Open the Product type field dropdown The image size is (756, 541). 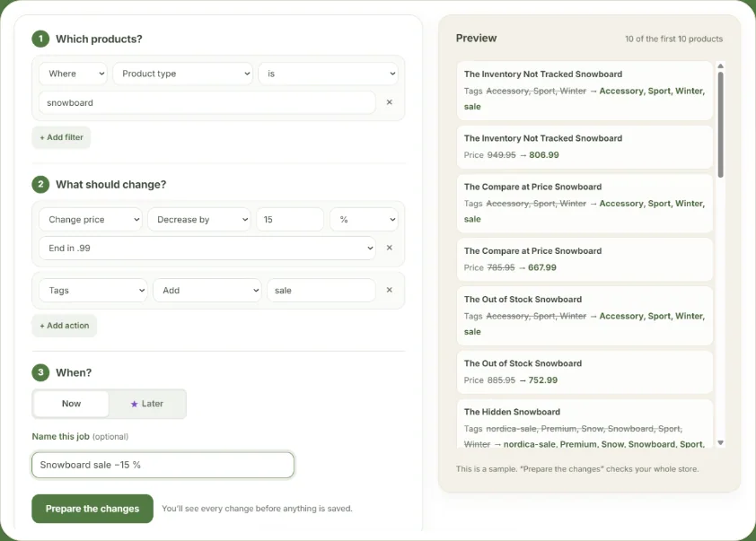(182, 74)
